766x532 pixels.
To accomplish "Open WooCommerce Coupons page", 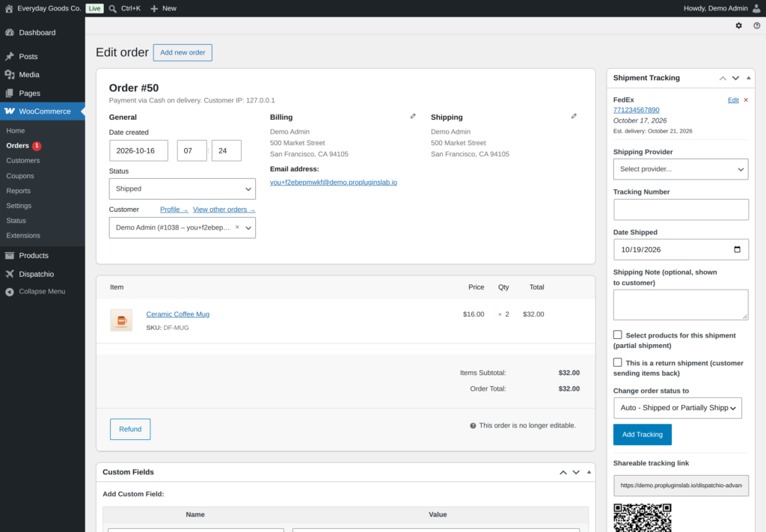I will click(20, 176).
